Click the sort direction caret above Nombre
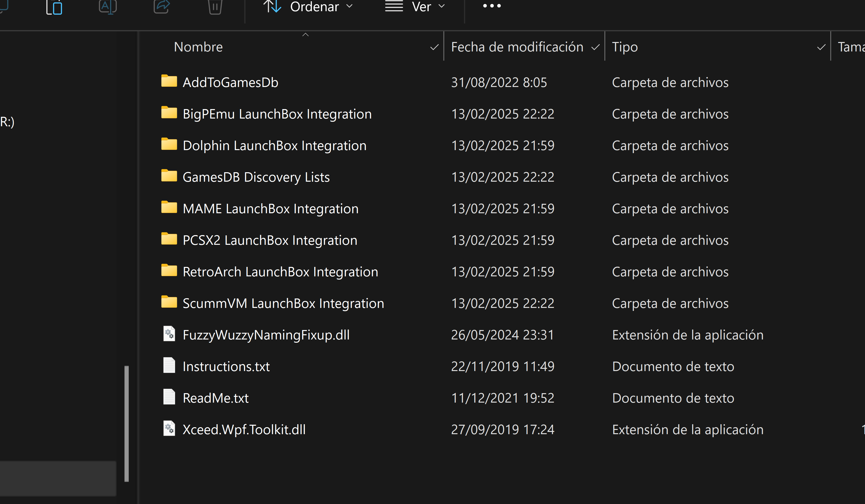The width and height of the screenshot is (865, 504). pos(305,35)
